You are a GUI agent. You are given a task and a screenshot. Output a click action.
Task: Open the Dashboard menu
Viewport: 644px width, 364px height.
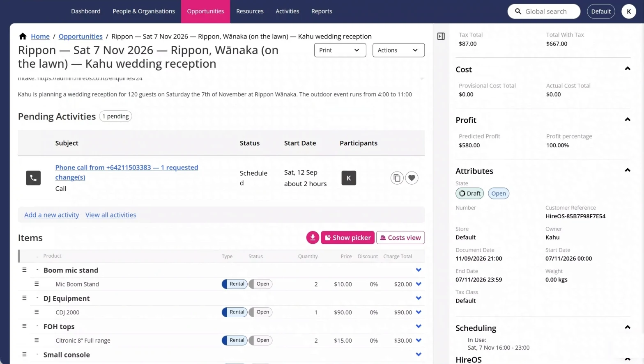86,11
